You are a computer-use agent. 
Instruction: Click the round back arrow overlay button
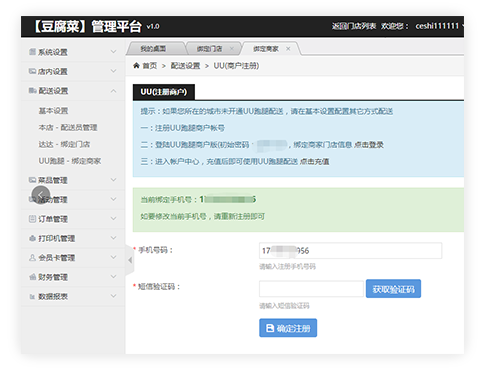point(41,195)
